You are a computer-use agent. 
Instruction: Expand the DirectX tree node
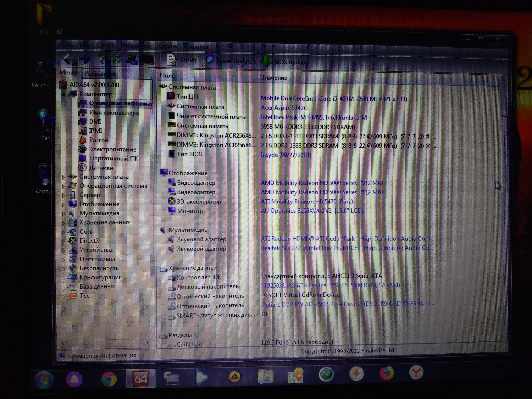click(x=63, y=241)
